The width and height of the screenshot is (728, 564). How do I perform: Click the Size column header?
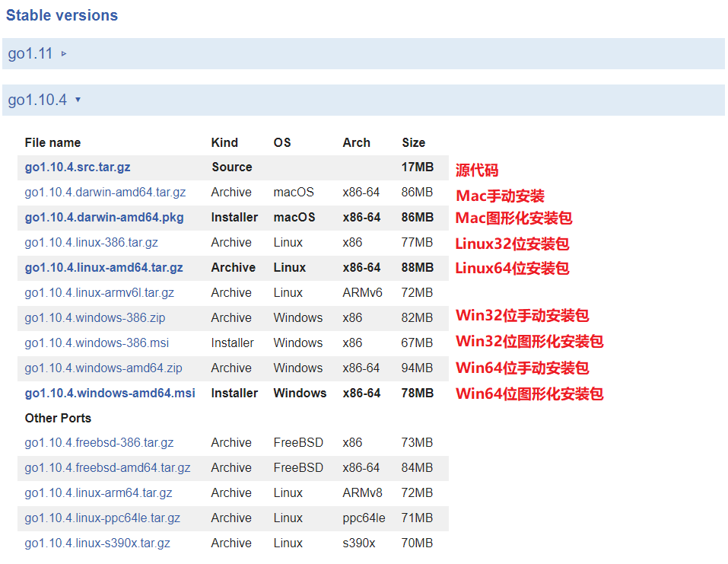414,142
